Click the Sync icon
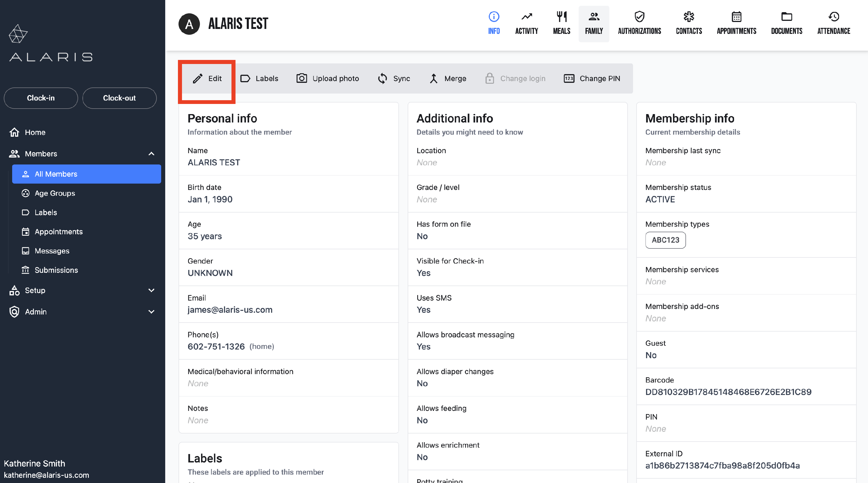 click(x=382, y=78)
